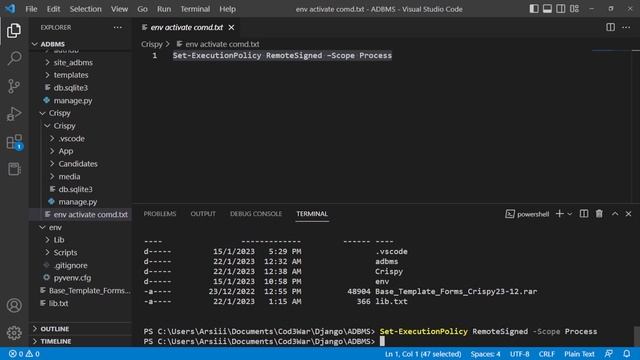Open the Explorer view in activity bar
Viewport: 640px width, 360px height.
pyautogui.click(x=14, y=30)
